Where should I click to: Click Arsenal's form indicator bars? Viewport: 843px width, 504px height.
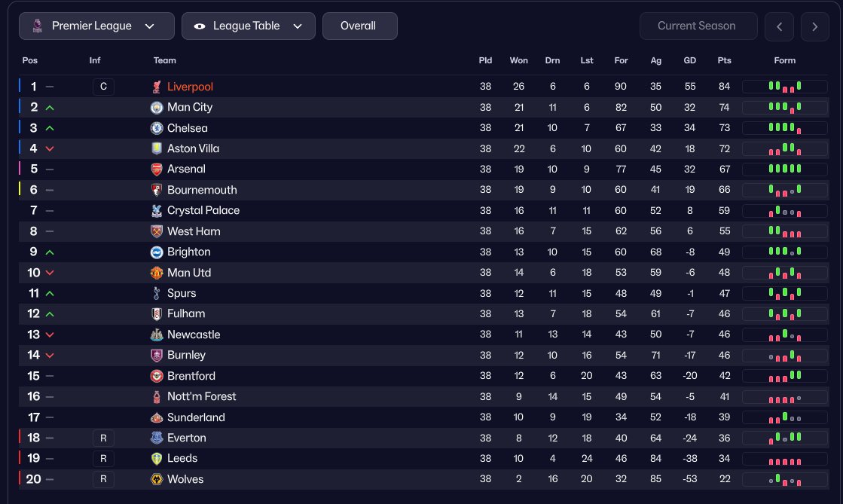[x=784, y=170]
